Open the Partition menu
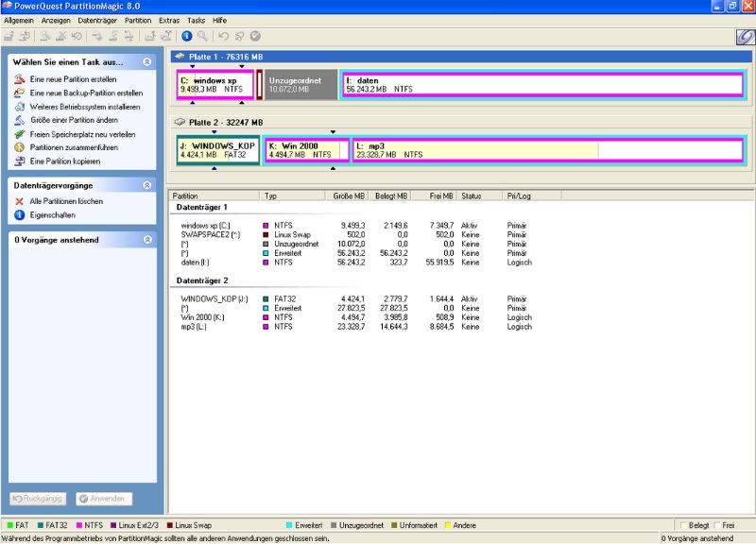The width and height of the screenshot is (756, 544). pos(138,20)
